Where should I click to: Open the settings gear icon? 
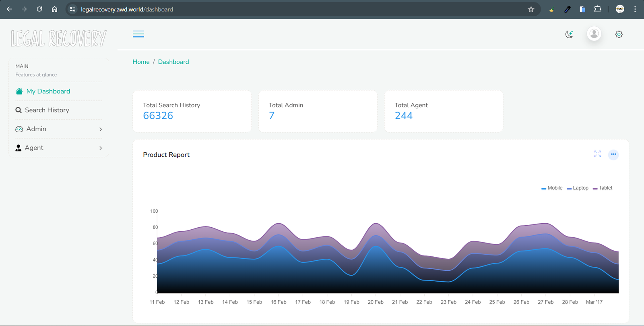coord(619,34)
